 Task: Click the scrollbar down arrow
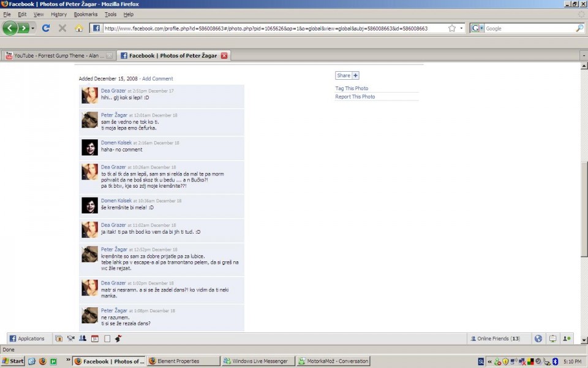[584, 340]
